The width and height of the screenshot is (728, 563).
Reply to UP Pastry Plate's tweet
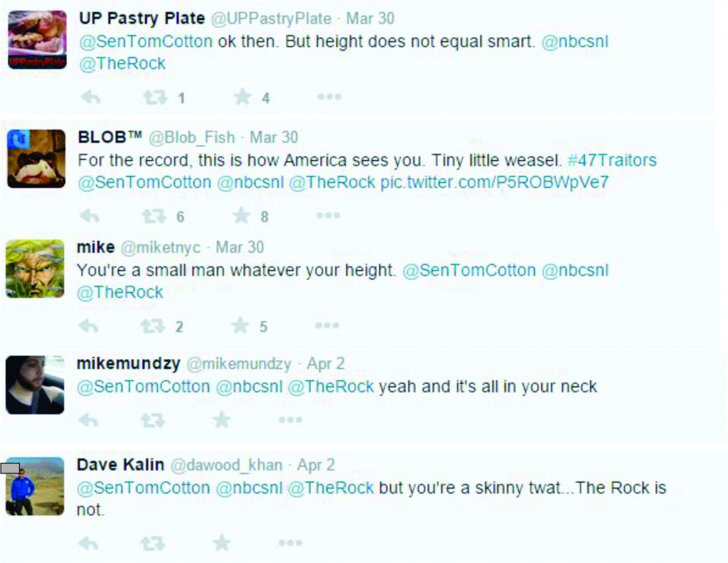[89, 97]
